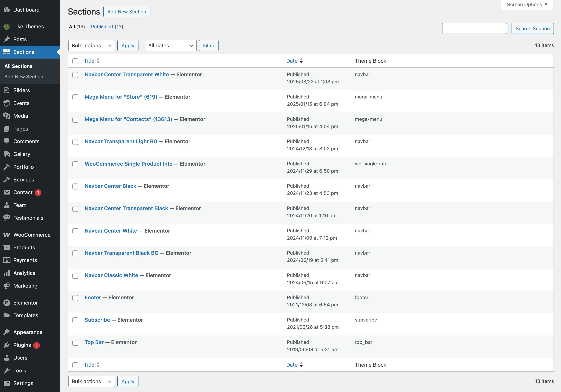Click the Analytics bar chart icon

pyautogui.click(x=7, y=273)
